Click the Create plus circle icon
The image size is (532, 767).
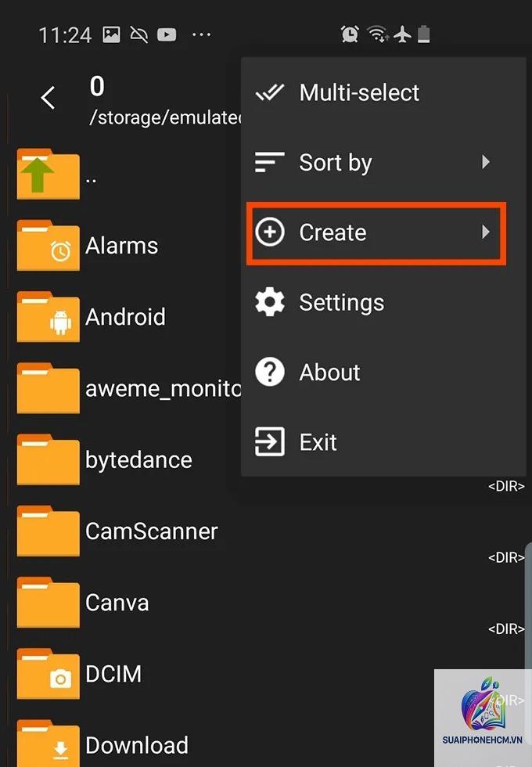click(269, 232)
